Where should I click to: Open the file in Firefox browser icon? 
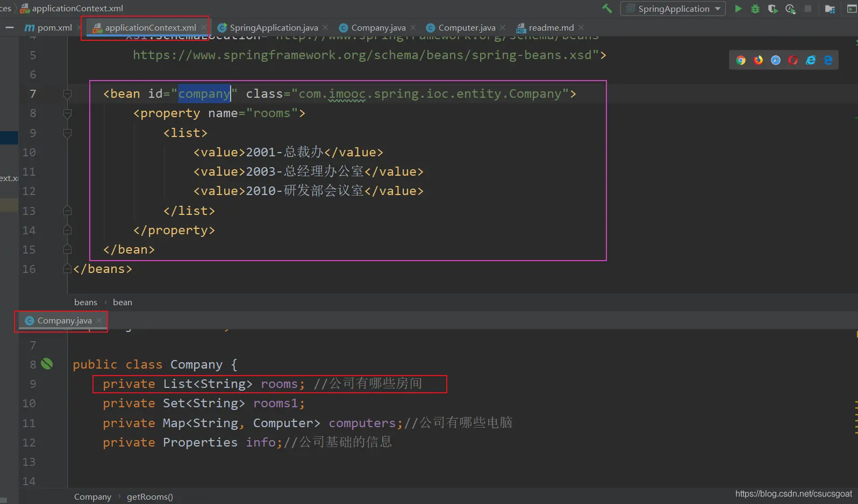coord(758,60)
